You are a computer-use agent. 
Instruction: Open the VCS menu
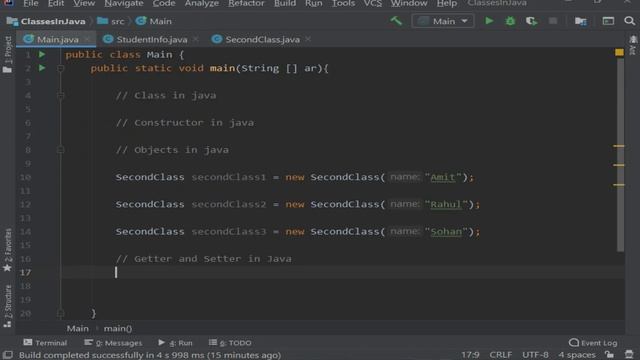[373, 3]
